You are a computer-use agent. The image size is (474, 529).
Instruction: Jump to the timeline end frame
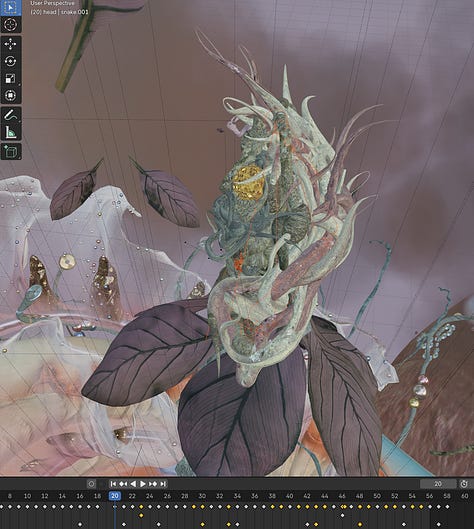[163, 484]
